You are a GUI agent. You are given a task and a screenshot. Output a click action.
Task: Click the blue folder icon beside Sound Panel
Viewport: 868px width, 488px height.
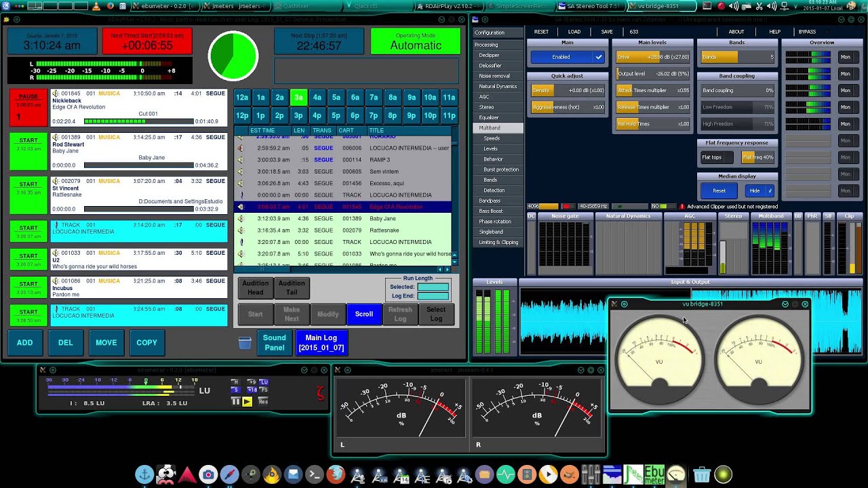(245, 342)
